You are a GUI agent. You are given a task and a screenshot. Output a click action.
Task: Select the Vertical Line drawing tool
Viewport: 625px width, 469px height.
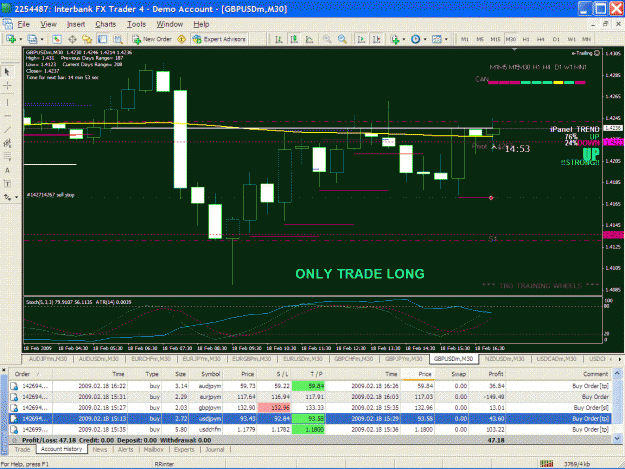[x=7, y=102]
